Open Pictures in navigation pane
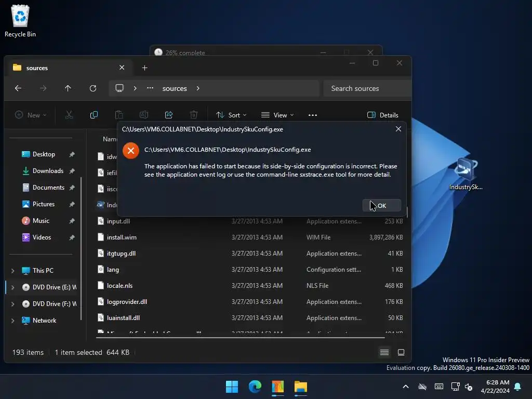Screen dimensions: 532x399 (x=44, y=204)
